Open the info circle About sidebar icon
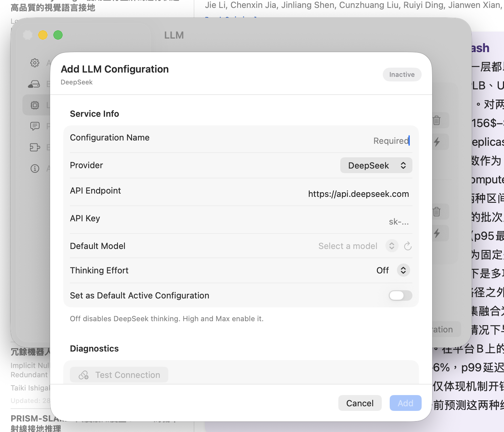The image size is (504, 432). 35,169
